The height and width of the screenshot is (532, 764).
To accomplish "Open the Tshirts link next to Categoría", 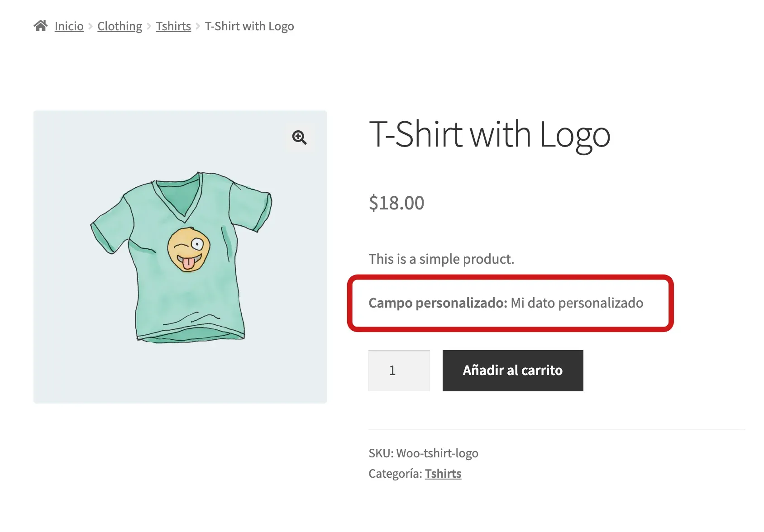I will click(x=443, y=473).
